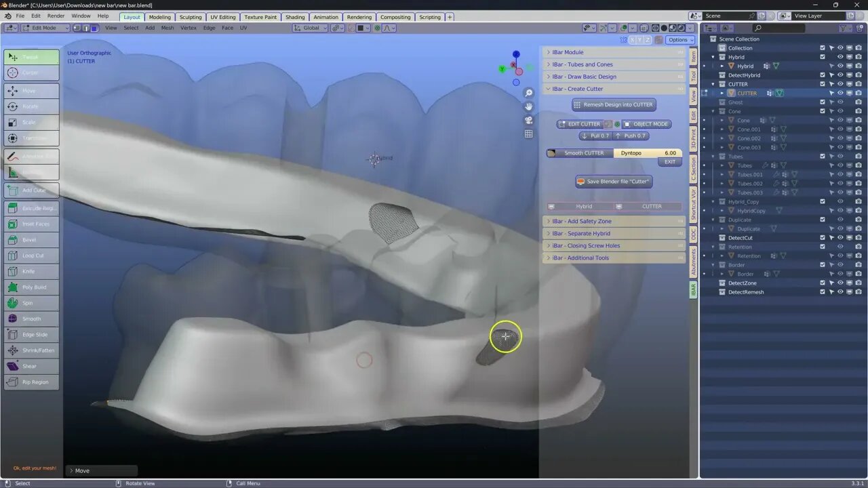Pick the Knife tool
The height and width of the screenshot is (488, 868).
pyautogui.click(x=31, y=271)
